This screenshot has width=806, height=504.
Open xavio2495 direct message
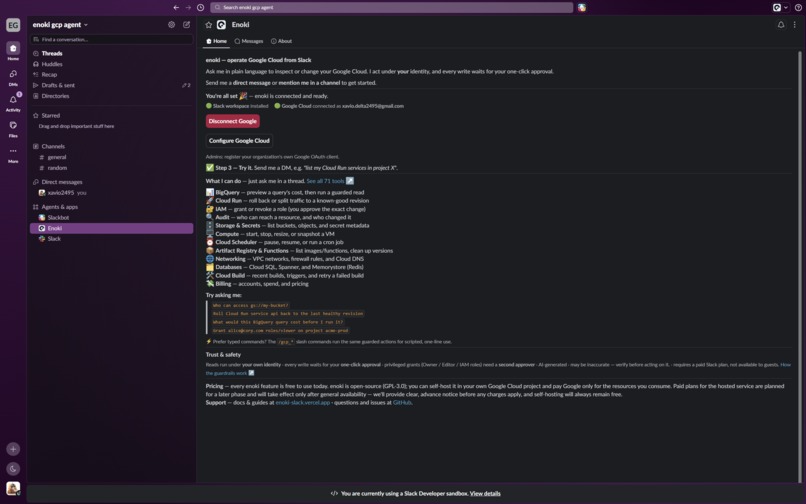[x=112, y=193]
